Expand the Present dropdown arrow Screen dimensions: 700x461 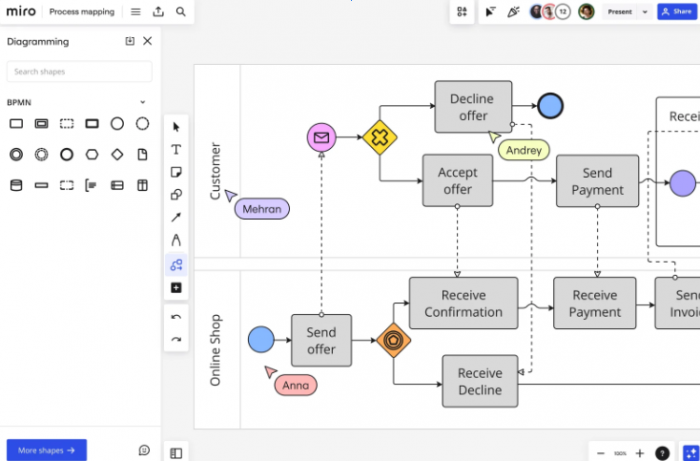tap(645, 12)
